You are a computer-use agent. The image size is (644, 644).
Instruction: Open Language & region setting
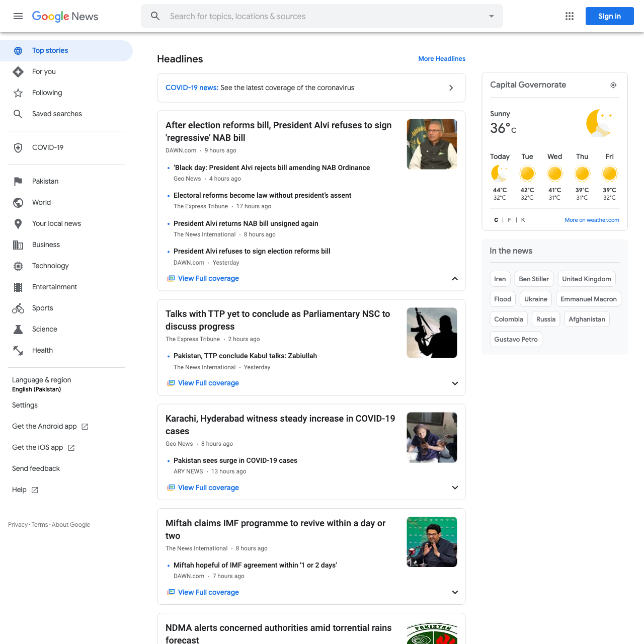point(42,384)
